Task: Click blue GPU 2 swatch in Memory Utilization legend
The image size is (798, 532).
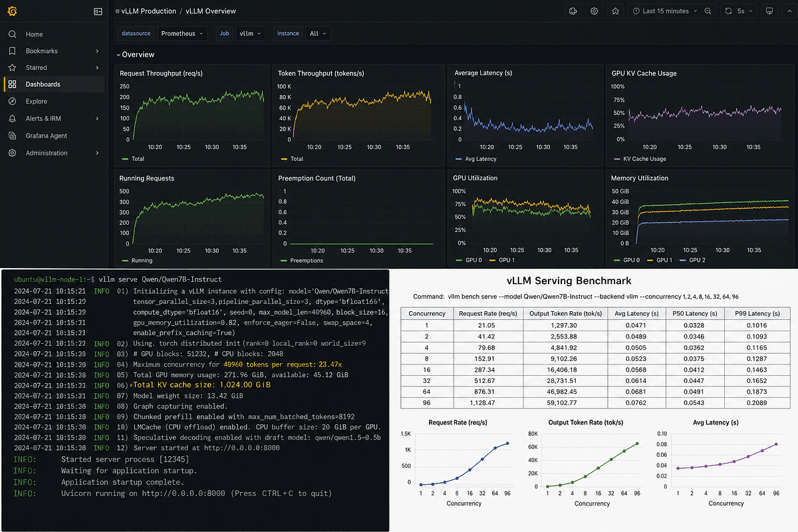Action: [x=684, y=261]
